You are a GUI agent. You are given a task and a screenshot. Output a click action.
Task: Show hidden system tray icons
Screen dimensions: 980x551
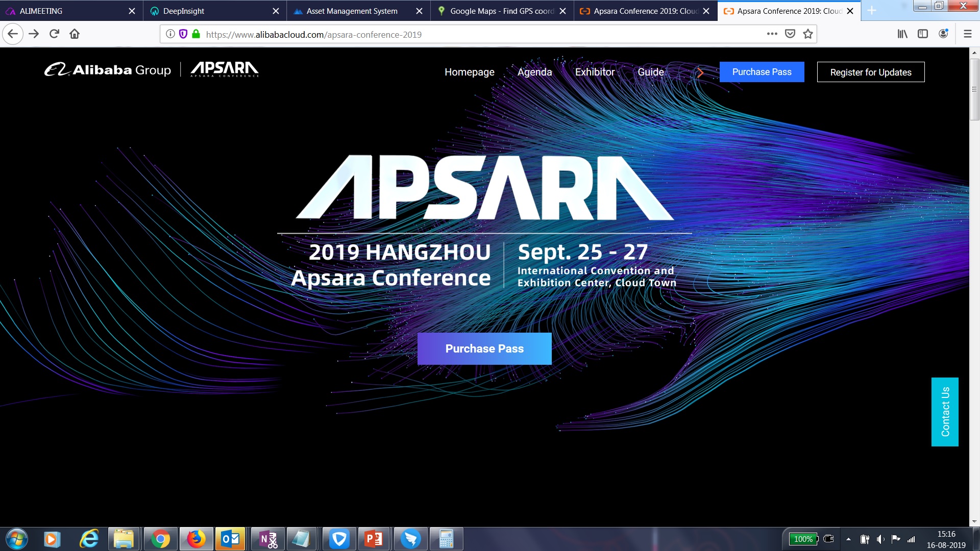848,539
